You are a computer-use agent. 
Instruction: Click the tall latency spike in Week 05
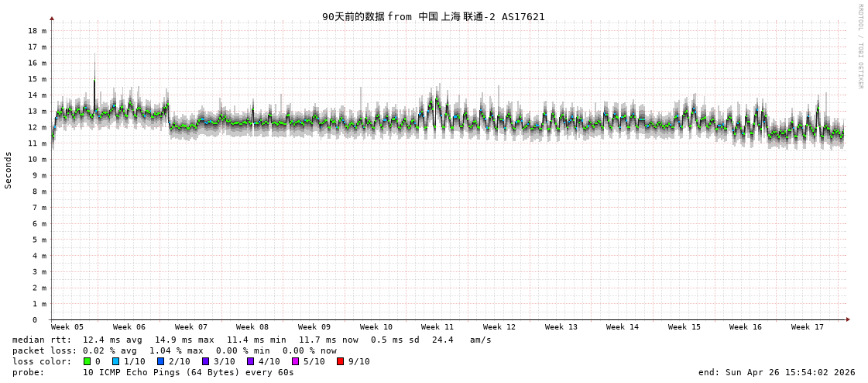pyautogui.click(x=94, y=78)
